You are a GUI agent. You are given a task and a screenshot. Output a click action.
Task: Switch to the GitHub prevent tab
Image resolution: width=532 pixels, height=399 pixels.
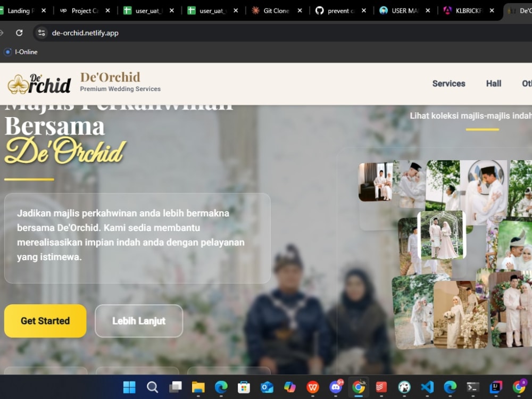coord(339,11)
